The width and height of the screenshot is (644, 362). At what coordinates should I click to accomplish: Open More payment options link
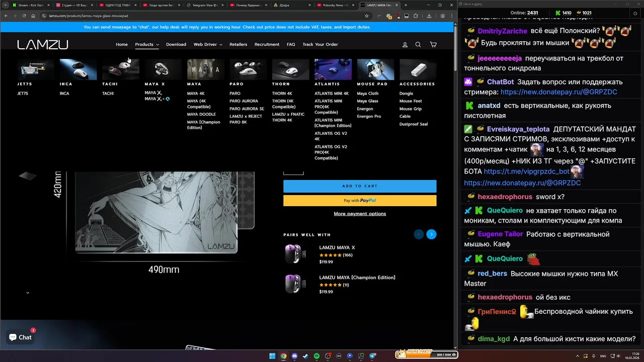[360, 214]
